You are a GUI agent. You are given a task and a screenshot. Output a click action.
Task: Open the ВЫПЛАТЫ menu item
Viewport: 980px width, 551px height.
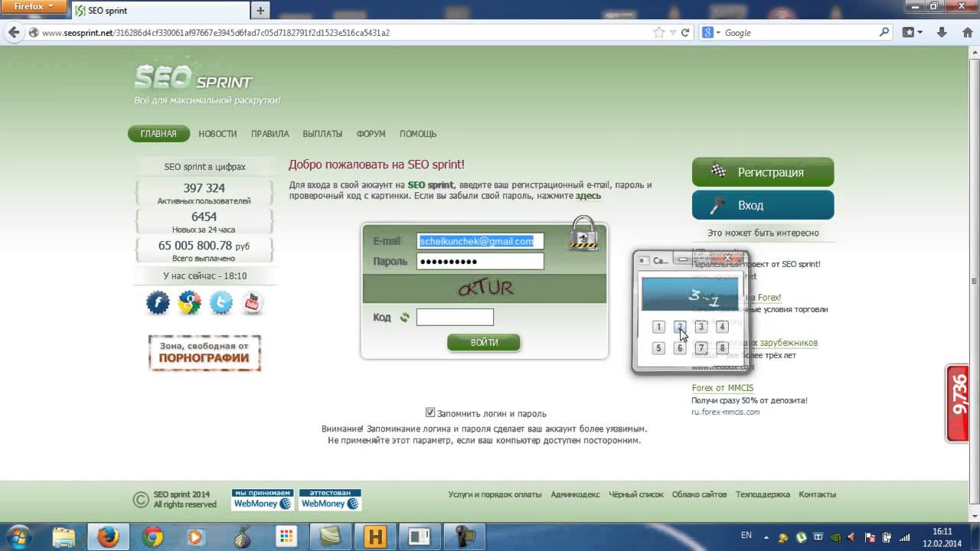pos(322,134)
